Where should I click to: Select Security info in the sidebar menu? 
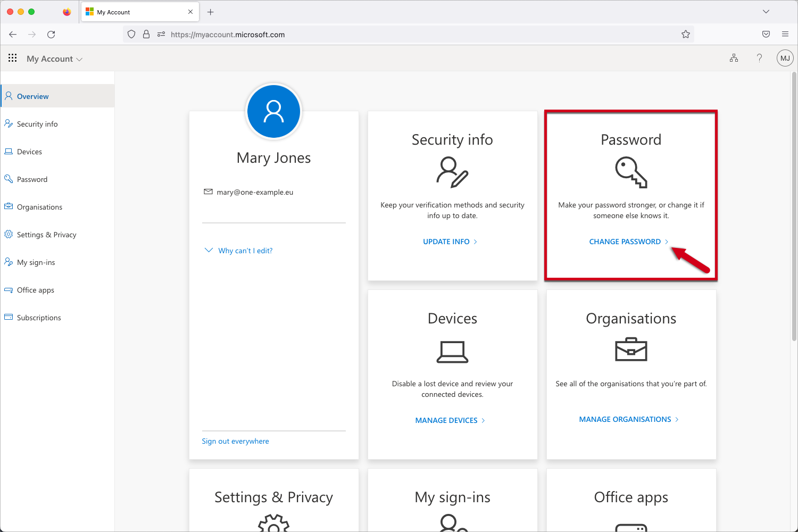pyautogui.click(x=37, y=123)
